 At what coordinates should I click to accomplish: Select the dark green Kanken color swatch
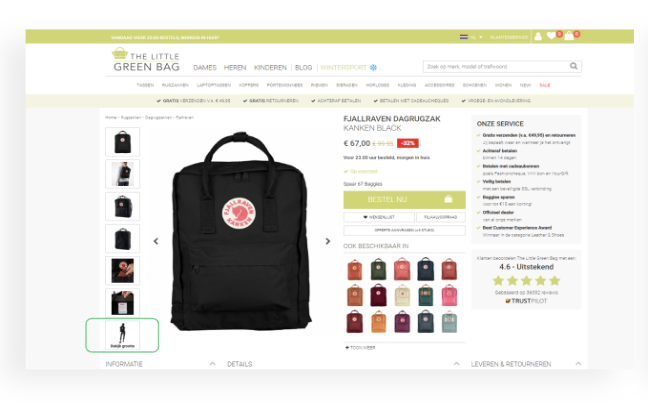pyautogui.click(x=378, y=269)
